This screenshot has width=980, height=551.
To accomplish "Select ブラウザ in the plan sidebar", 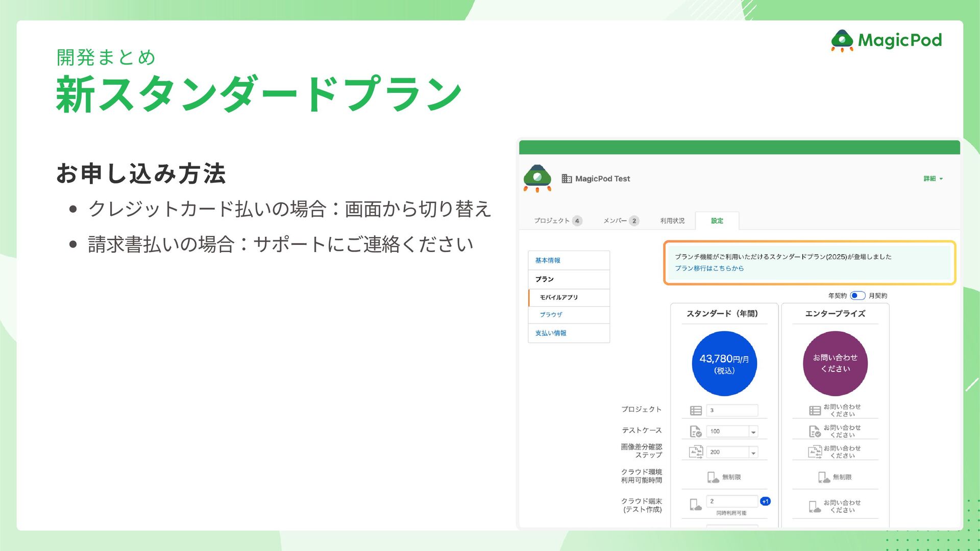I will pos(551,315).
